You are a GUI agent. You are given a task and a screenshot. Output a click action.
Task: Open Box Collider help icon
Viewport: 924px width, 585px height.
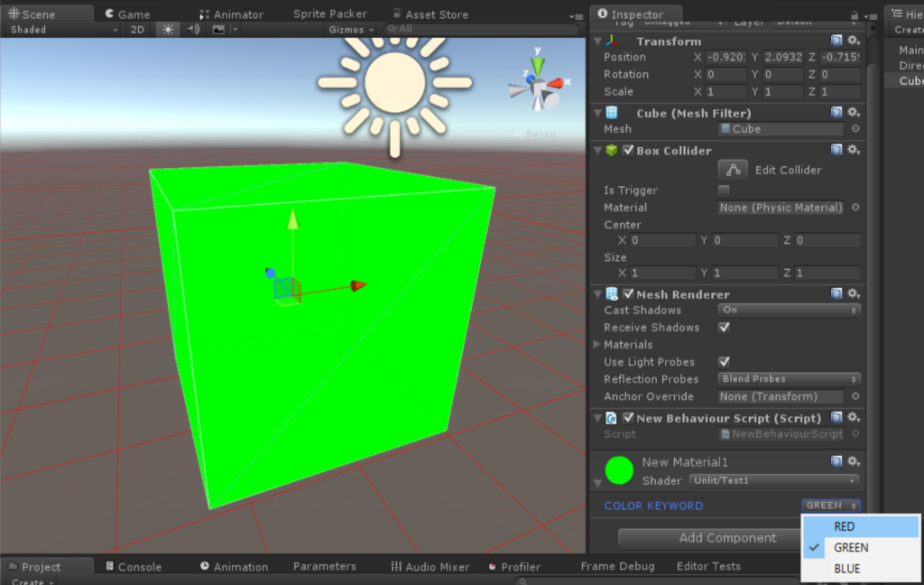tap(836, 151)
